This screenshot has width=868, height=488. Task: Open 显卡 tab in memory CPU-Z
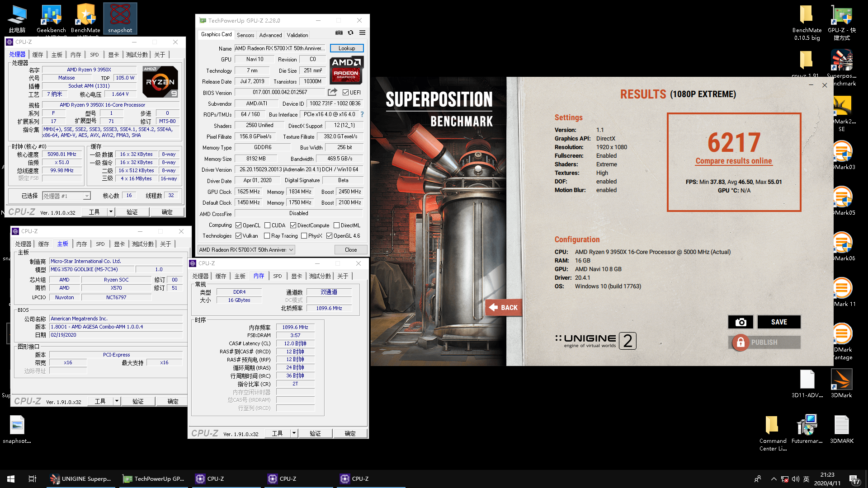pos(297,276)
